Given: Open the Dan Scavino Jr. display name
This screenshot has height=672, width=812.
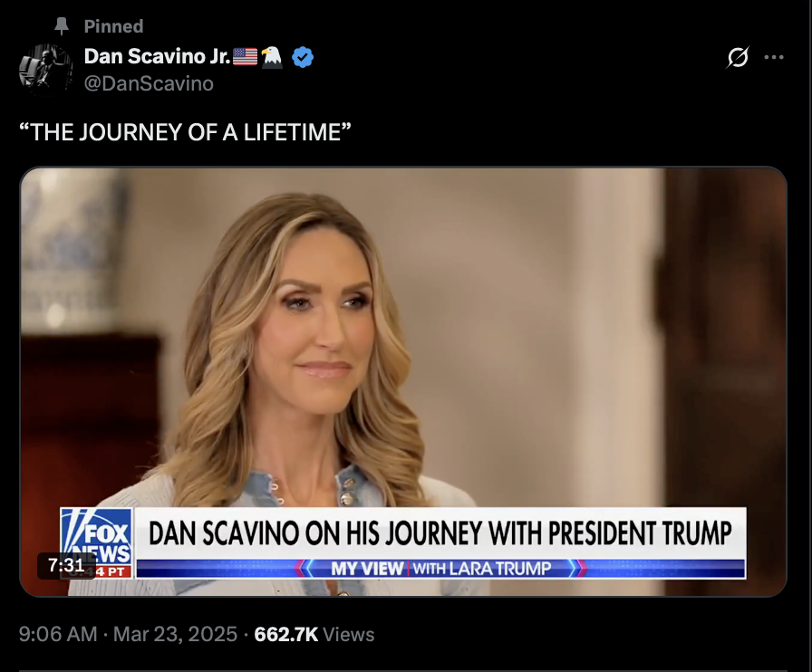Looking at the screenshot, I should click(157, 56).
